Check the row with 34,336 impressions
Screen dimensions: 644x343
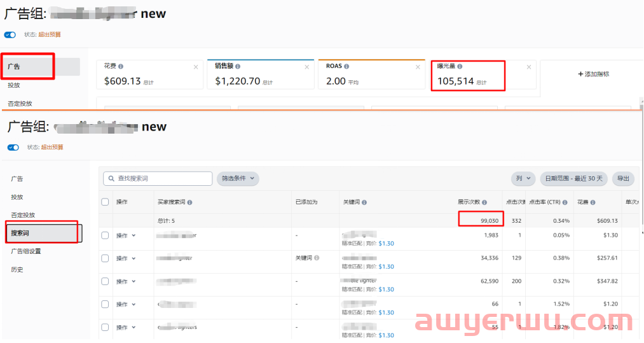[x=106, y=258]
